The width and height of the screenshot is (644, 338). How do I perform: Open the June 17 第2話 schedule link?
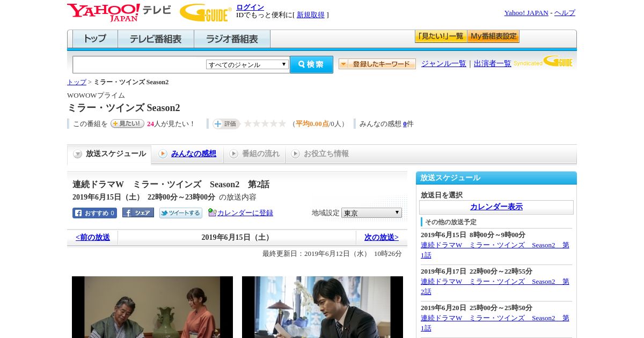[495, 286]
